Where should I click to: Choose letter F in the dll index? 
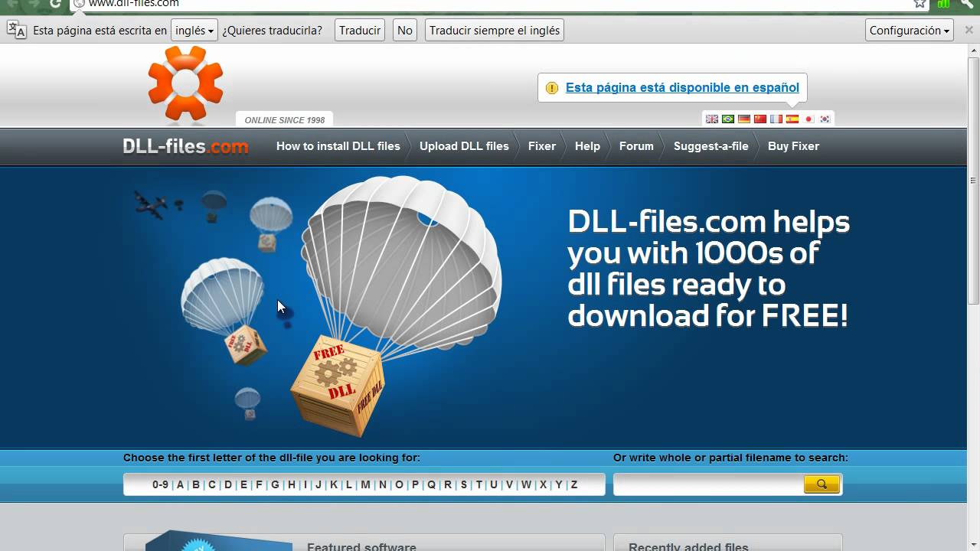pos(260,484)
